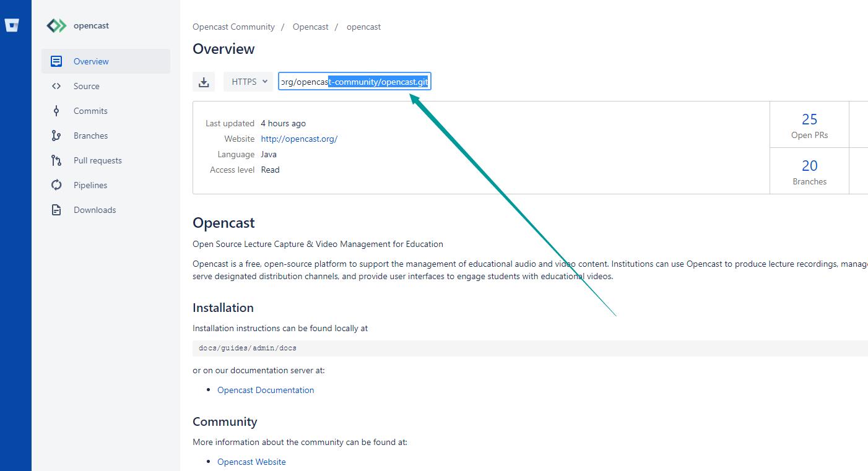Click the Overview page heading

pos(224,49)
